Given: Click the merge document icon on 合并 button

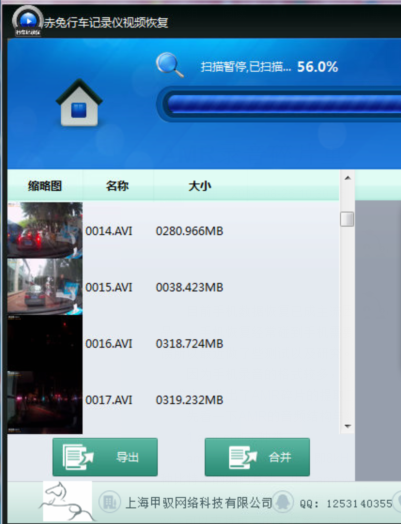Looking at the screenshot, I should [243, 457].
